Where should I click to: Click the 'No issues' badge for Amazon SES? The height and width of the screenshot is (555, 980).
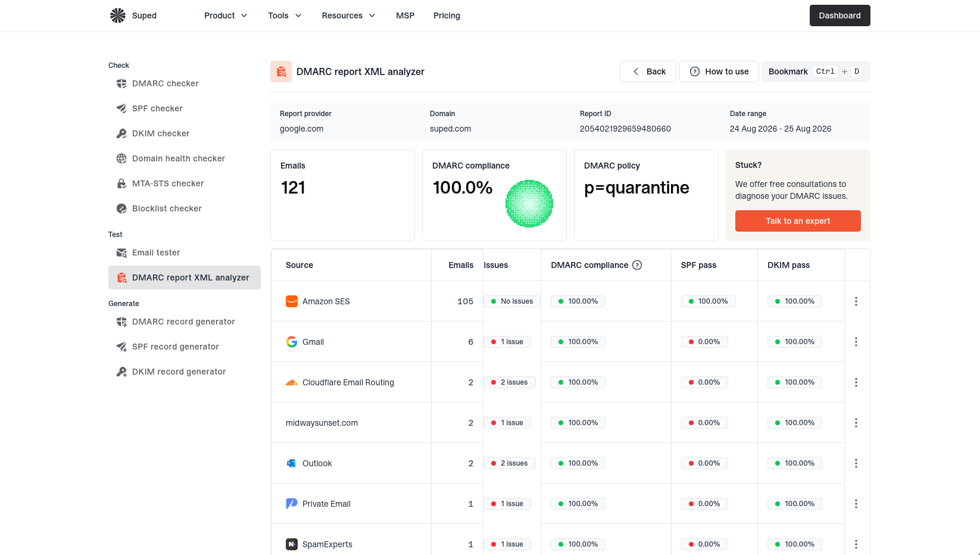tap(512, 301)
